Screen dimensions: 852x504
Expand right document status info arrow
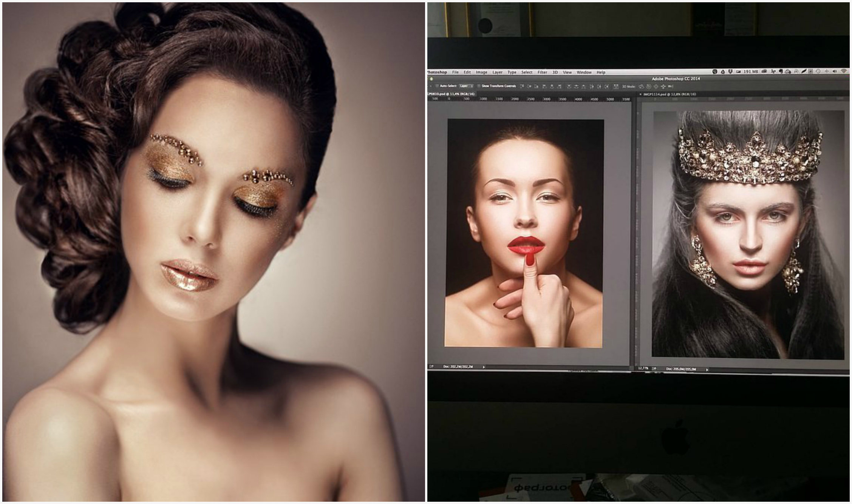coord(707,369)
